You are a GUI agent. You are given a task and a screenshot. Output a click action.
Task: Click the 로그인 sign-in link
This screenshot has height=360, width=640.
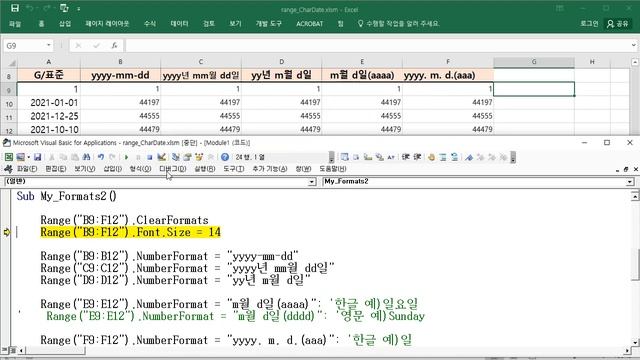589,24
